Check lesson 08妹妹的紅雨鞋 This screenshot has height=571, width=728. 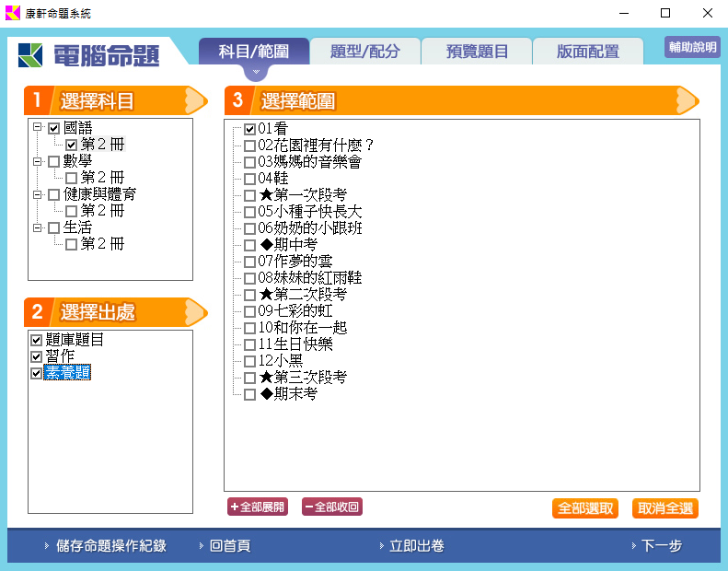point(249,278)
